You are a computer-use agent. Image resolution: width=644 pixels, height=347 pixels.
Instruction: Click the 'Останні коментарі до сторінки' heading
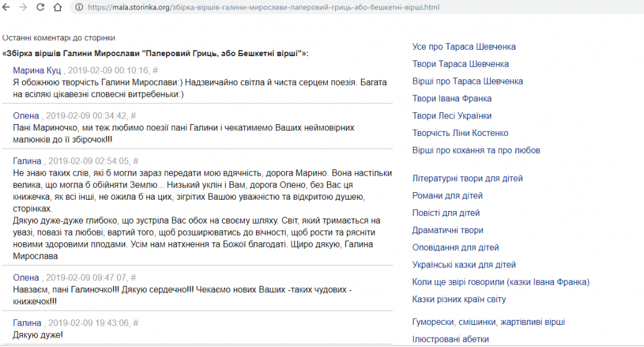(x=58, y=38)
